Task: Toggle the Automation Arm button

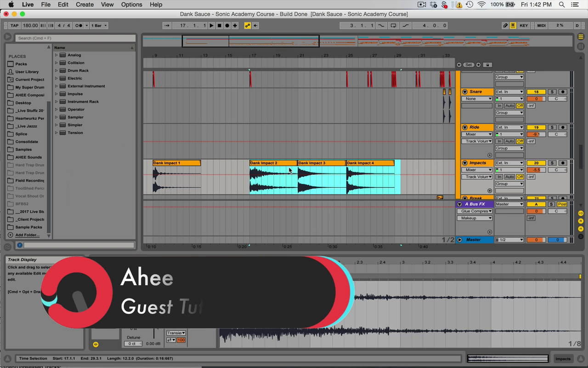Action: click(x=248, y=26)
